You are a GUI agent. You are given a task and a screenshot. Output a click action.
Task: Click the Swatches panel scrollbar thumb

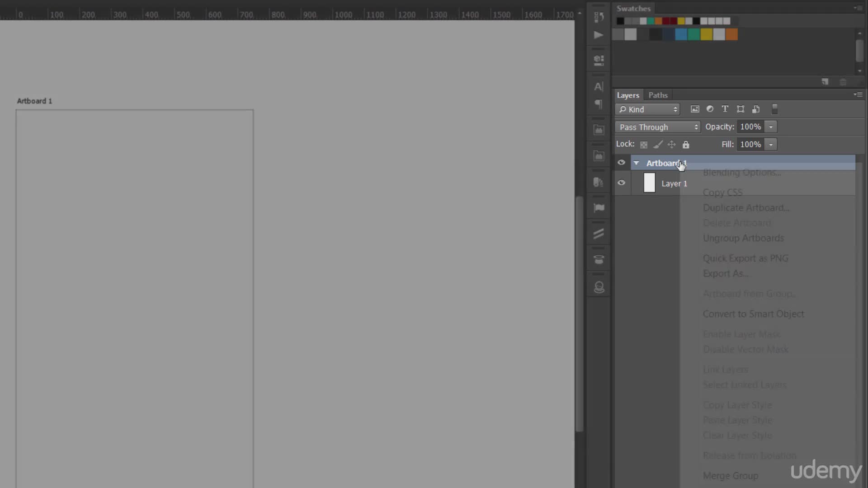(x=859, y=51)
